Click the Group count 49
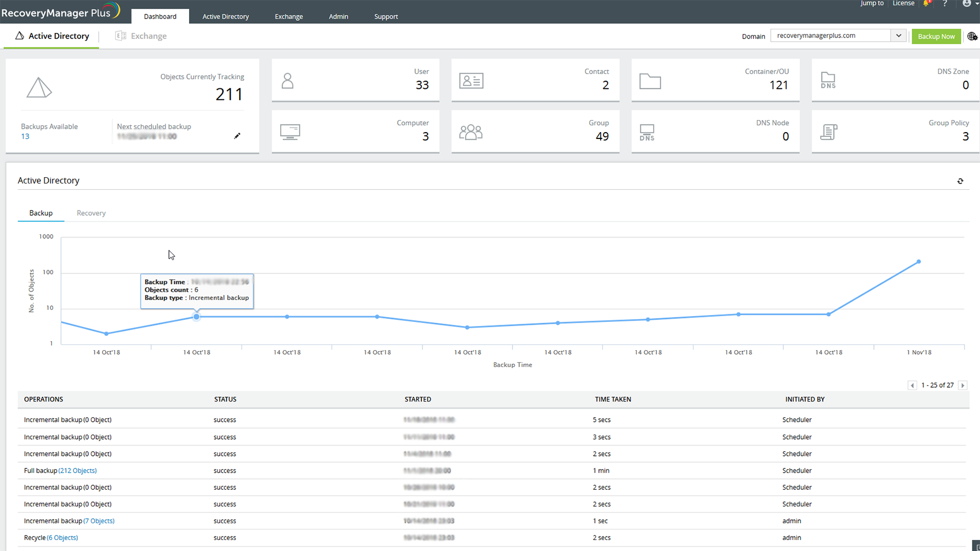Viewport: 980px width, 551px height. click(602, 136)
